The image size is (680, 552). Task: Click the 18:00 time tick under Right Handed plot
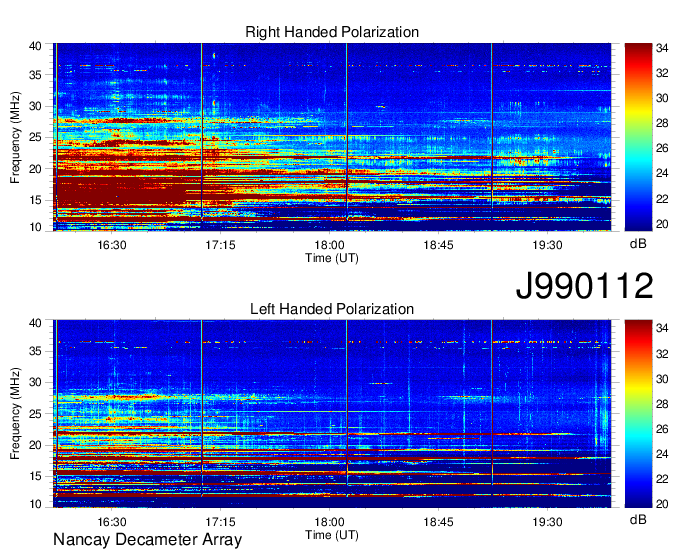coord(329,245)
